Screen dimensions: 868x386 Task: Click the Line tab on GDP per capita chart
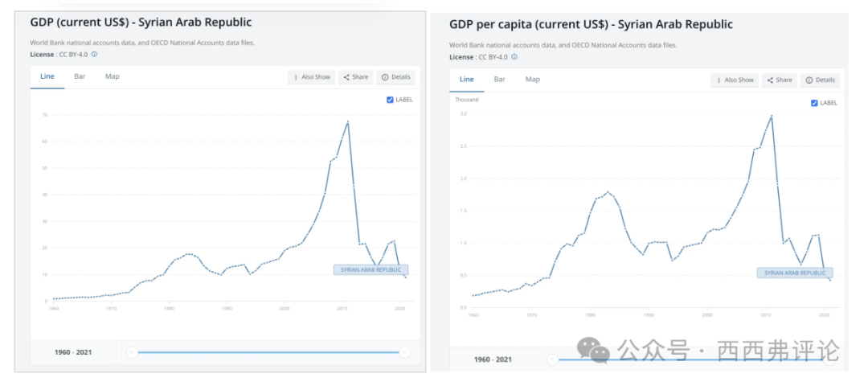[x=467, y=79]
